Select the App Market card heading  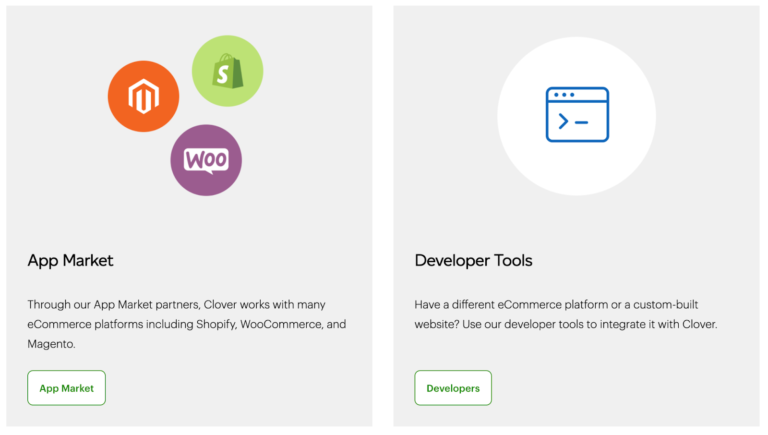(70, 261)
